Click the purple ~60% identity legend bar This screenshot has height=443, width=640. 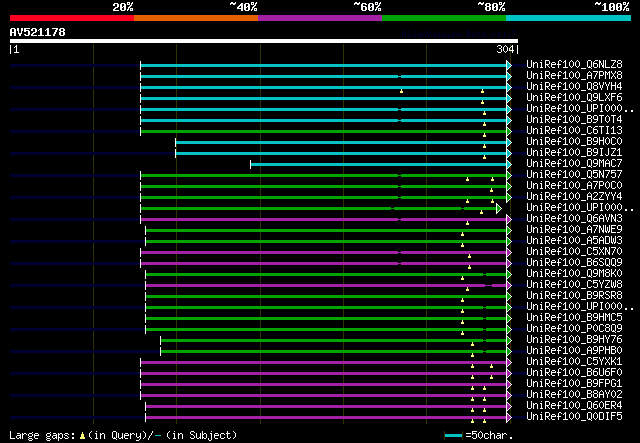point(320,18)
